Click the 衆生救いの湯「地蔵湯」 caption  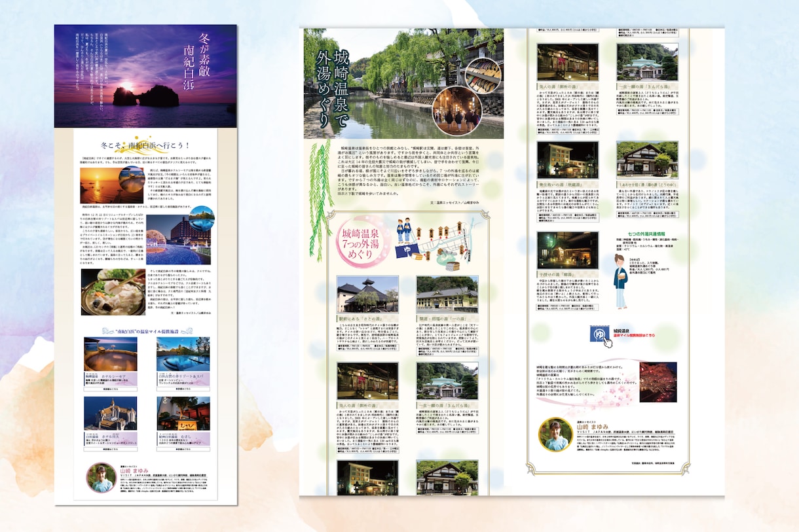coord(567,185)
